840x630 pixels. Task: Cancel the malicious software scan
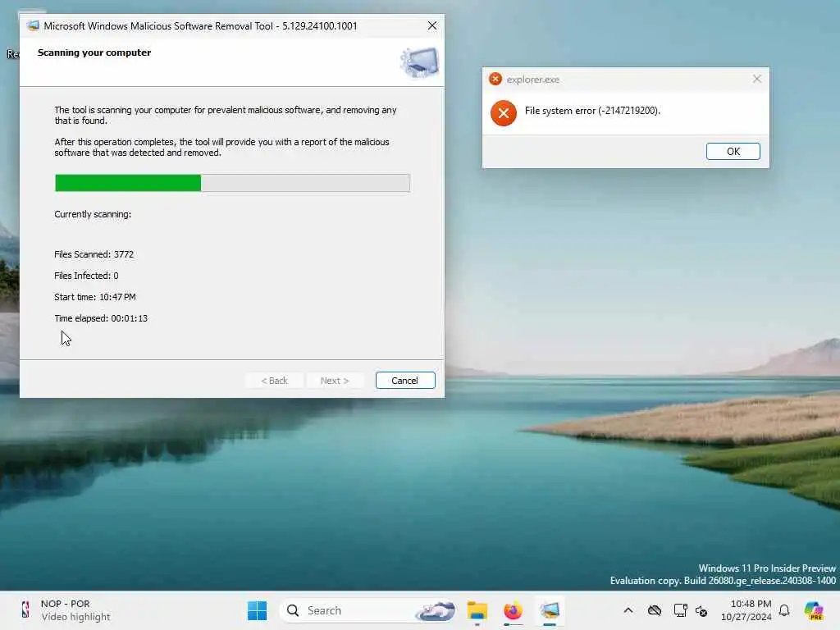pos(404,381)
